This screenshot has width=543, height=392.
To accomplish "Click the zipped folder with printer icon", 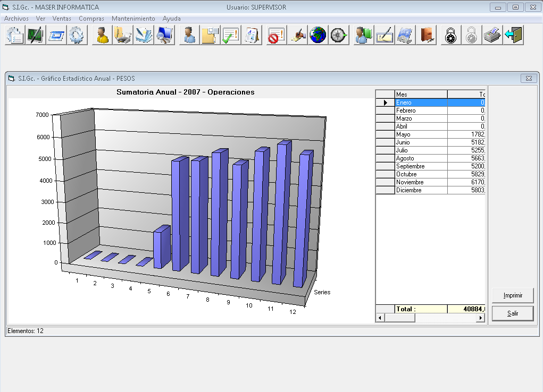I will 123,35.
